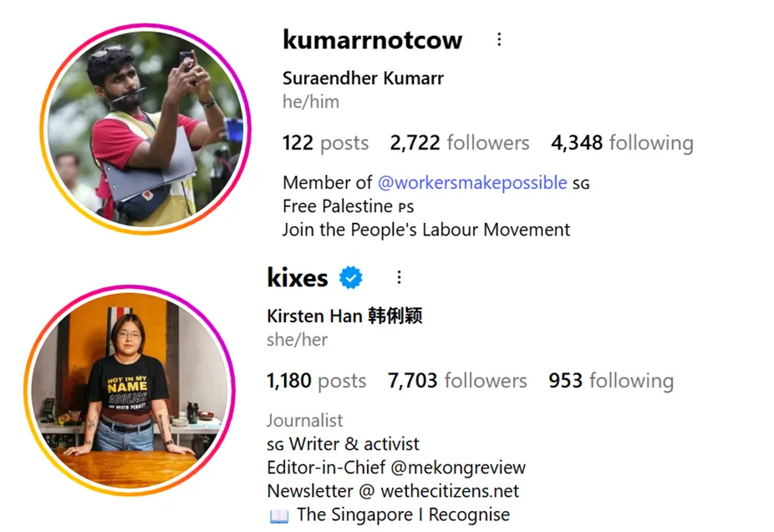This screenshot has width=774, height=532.
Task: Open kumarrnotcow's 2,722 followers list
Action: [x=460, y=143]
